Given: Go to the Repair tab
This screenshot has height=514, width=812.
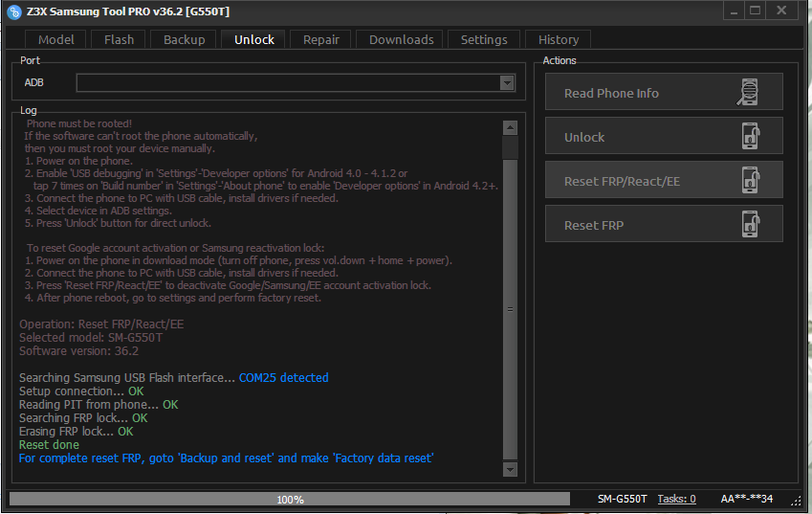Looking at the screenshot, I should tap(321, 39).
